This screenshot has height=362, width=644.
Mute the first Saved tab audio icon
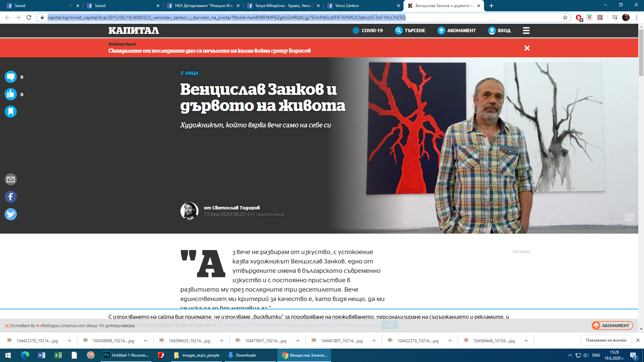pyautogui.click(x=70, y=6)
